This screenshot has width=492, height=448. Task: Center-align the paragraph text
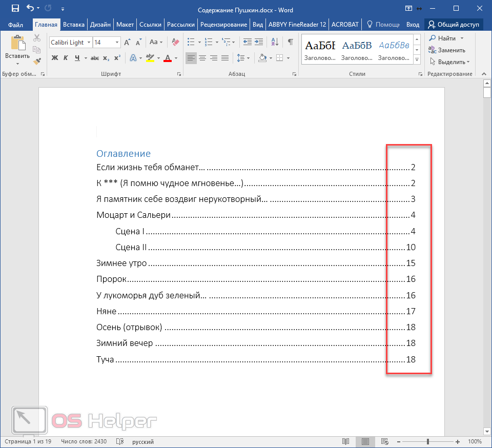pos(202,58)
